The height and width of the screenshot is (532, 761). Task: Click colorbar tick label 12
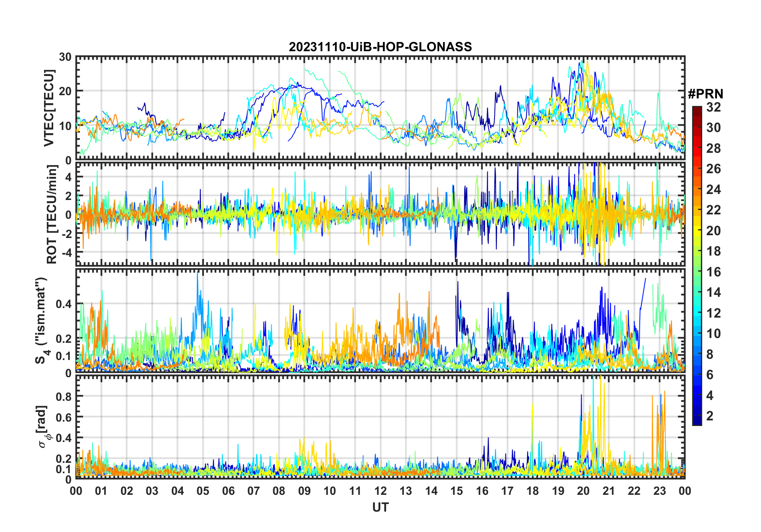[x=713, y=313]
